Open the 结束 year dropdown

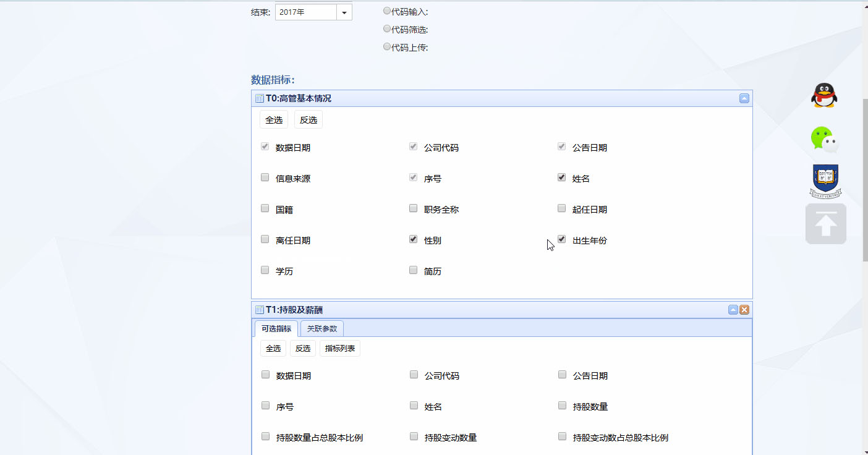[x=344, y=12]
